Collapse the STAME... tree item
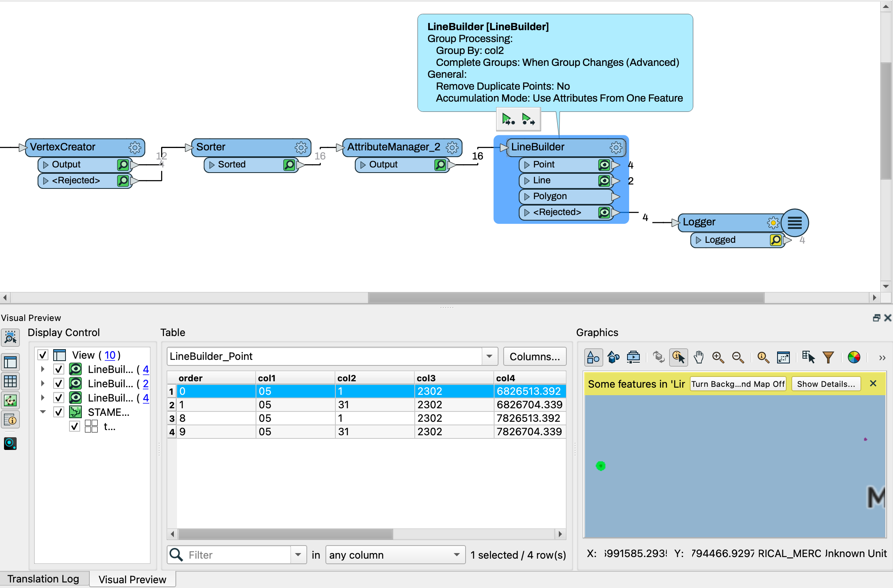 pos(43,412)
